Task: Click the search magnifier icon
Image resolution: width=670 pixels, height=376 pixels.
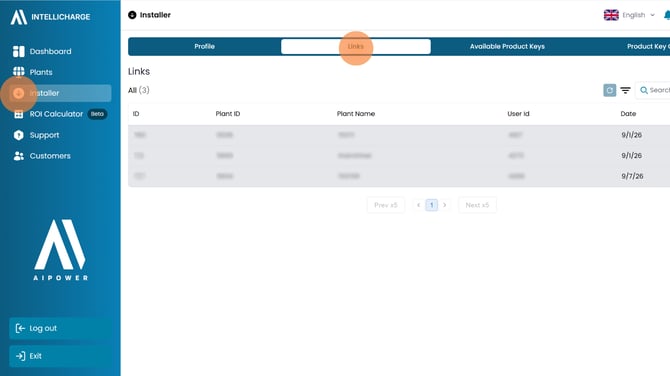Action: 644,90
